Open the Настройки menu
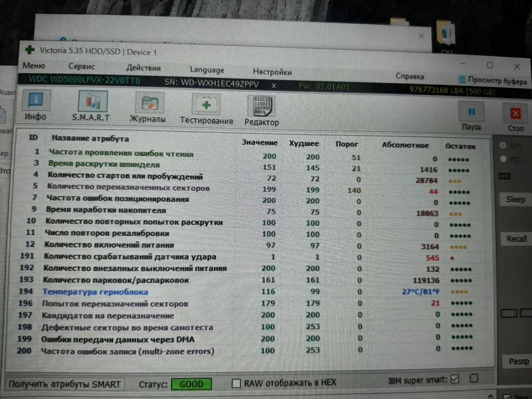Viewport: 532px width, 399px height. coord(272,72)
